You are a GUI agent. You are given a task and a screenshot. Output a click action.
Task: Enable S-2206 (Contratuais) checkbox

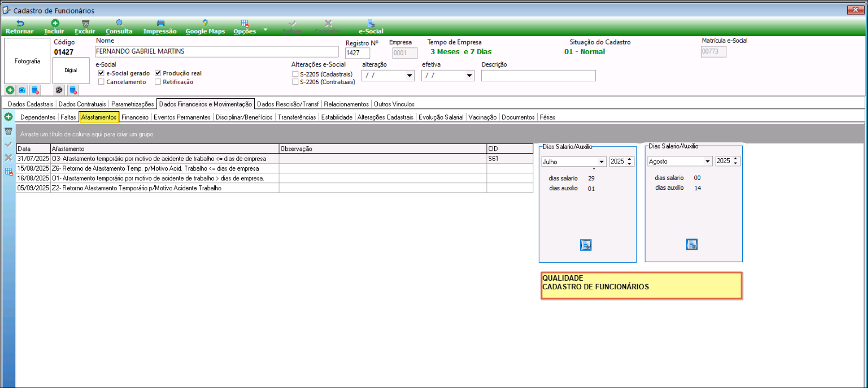(295, 82)
